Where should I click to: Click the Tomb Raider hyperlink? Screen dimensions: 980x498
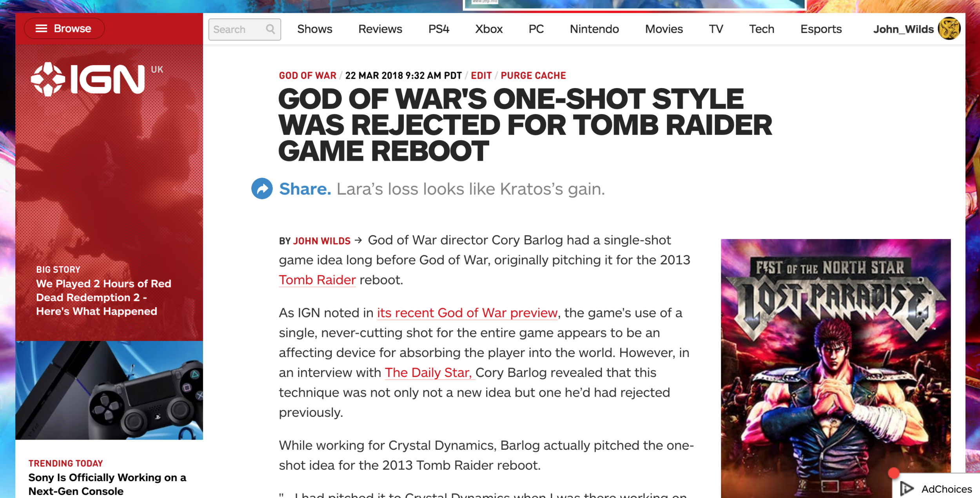(317, 280)
